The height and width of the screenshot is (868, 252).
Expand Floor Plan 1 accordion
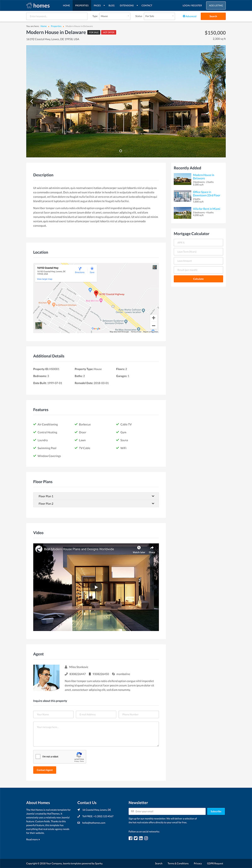pos(96,496)
